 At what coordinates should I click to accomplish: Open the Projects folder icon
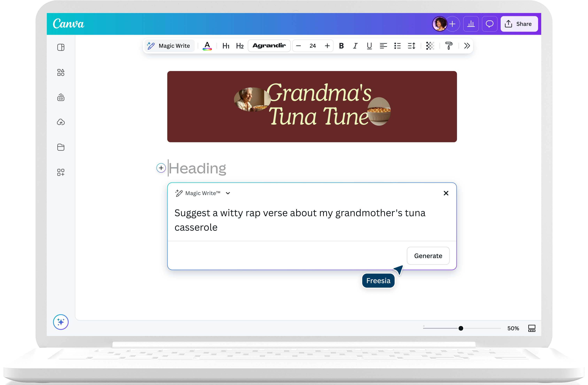(61, 147)
